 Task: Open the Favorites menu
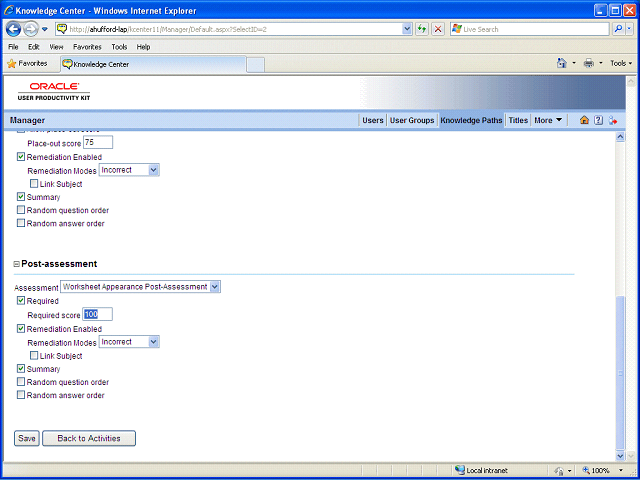[x=87, y=47]
